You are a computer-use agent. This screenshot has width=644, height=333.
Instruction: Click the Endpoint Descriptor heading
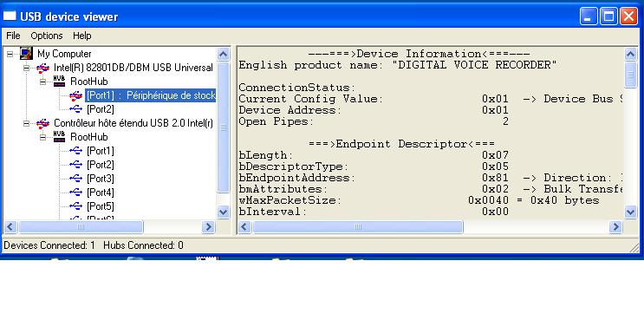[401, 144]
